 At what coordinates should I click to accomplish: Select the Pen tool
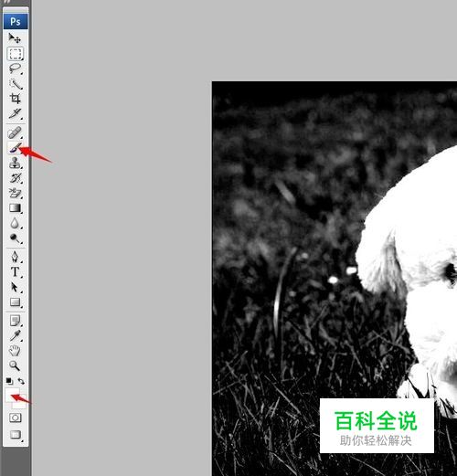(x=15, y=257)
